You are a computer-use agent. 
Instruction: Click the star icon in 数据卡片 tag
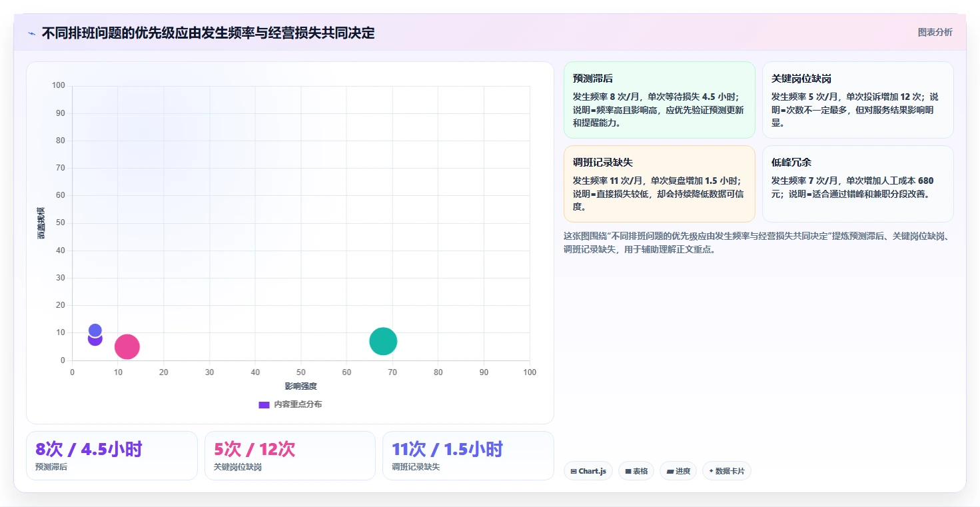pos(712,471)
